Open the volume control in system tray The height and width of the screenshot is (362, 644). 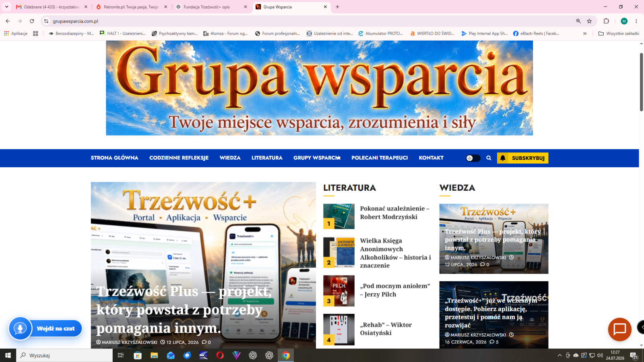(600, 355)
